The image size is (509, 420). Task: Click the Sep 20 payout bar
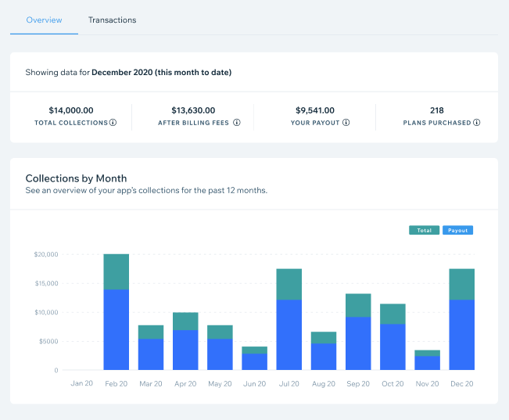pos(358,343)
